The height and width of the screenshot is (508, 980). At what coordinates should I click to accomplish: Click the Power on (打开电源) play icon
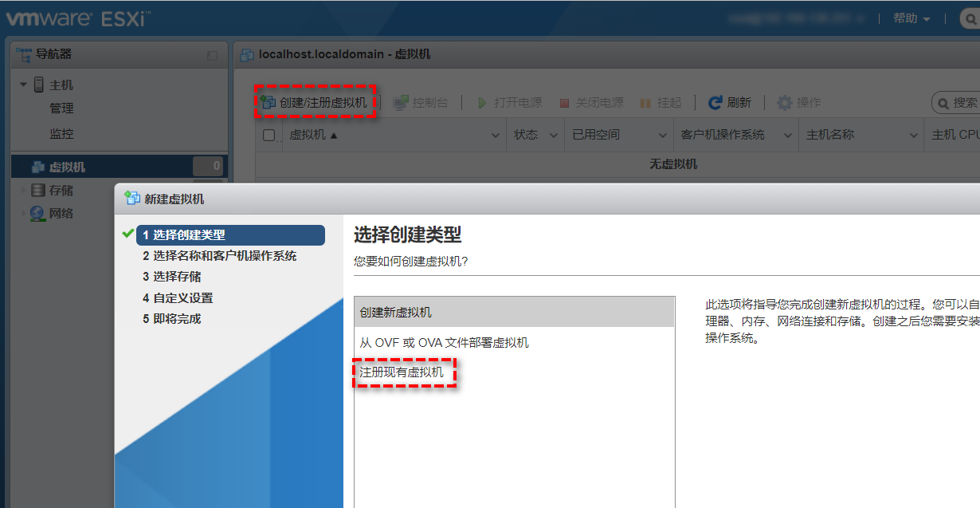coord(482,103)
